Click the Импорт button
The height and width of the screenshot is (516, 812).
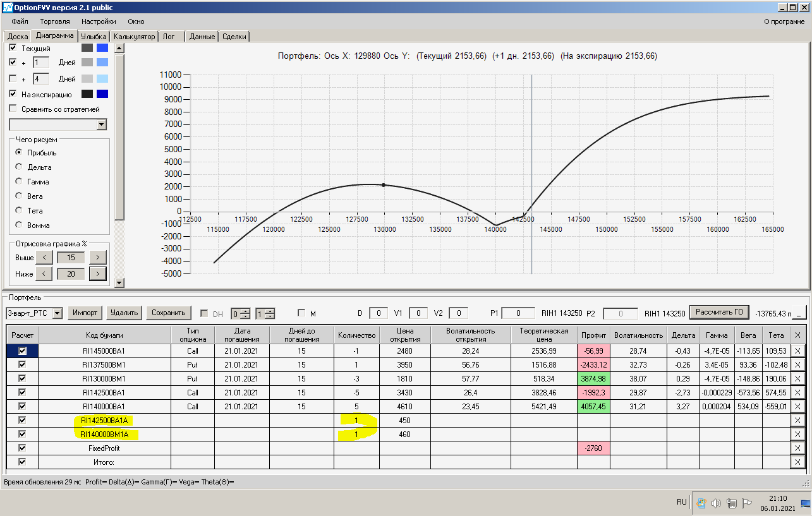point(85,313)
